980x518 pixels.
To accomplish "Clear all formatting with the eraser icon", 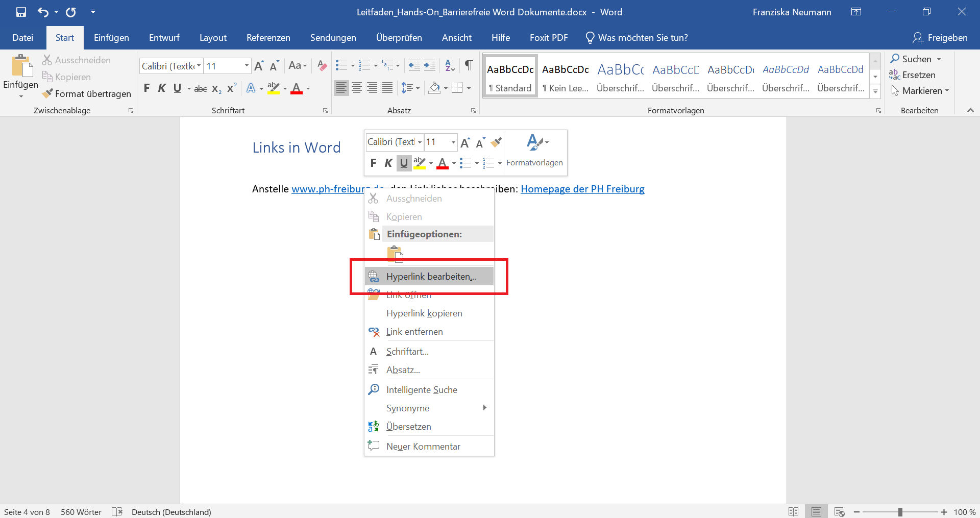I will click(x=322, y=65).
